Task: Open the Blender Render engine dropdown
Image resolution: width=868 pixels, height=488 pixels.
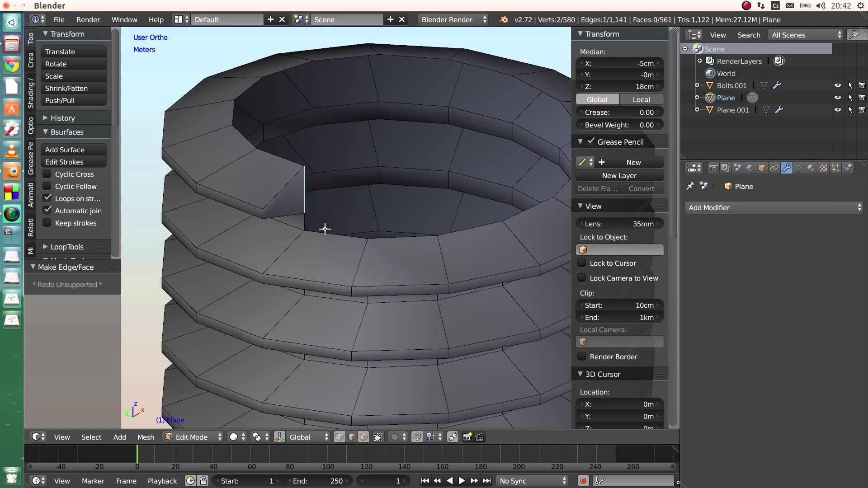Action: [x=453, y=19]
